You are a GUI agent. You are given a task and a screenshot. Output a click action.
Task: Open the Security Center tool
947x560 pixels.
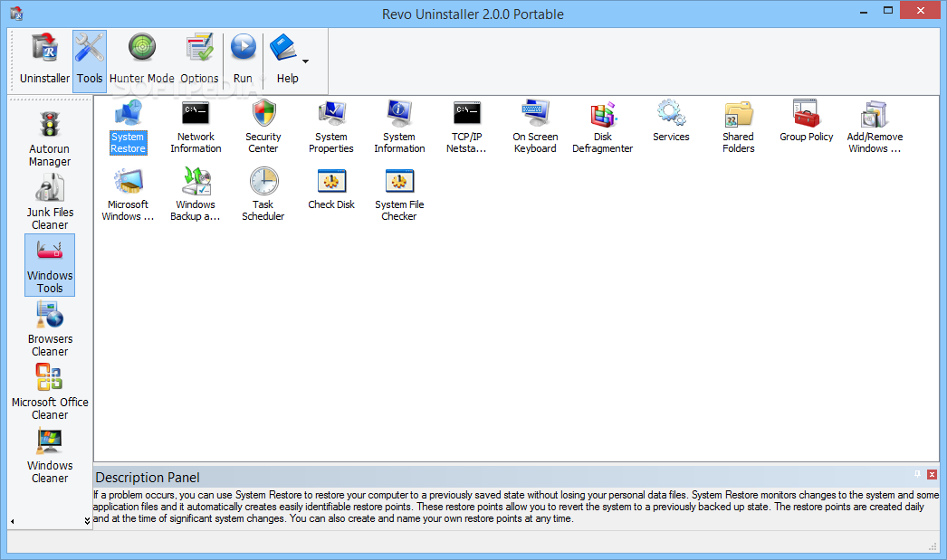click(263, 128)
